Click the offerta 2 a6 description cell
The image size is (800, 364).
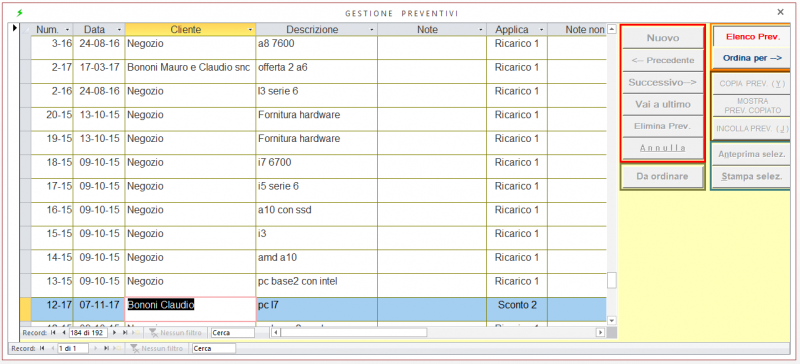pyautogui.click(x=317, y=71)
